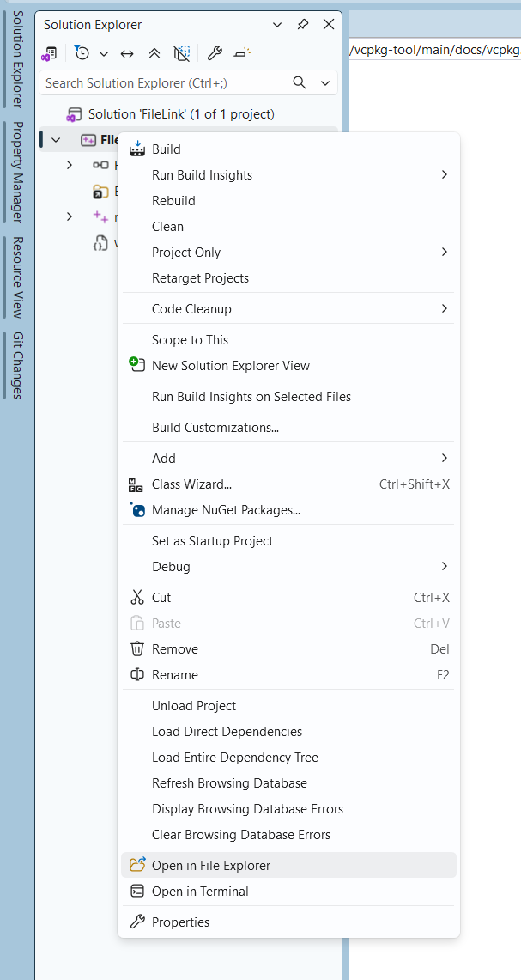Select Clean in the context menu

[x=288, y=226]
